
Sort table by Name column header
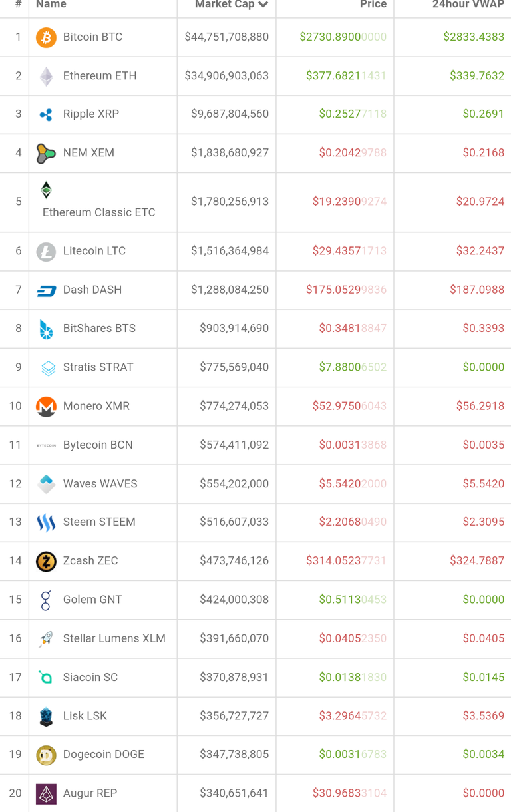click(x=51, y=5)
